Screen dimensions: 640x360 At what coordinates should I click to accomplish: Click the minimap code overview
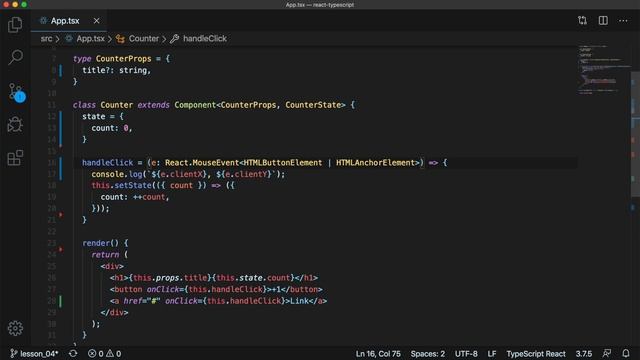tap(604, 69)
